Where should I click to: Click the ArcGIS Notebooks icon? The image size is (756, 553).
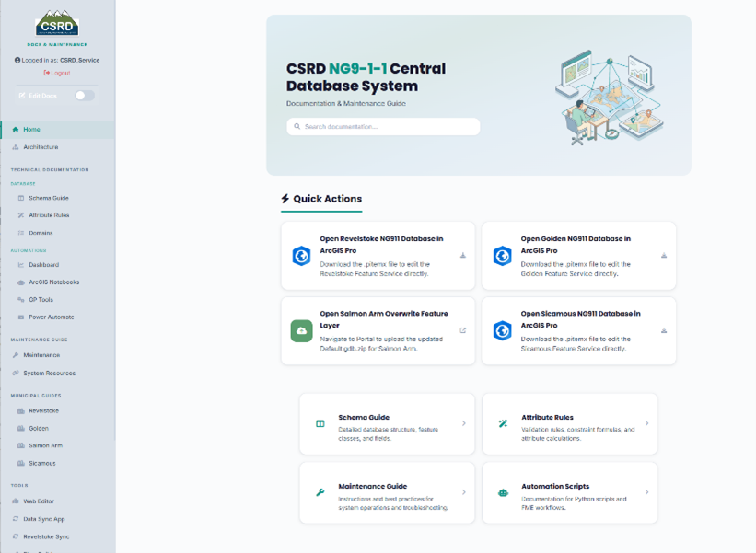(x=21, y=282)
